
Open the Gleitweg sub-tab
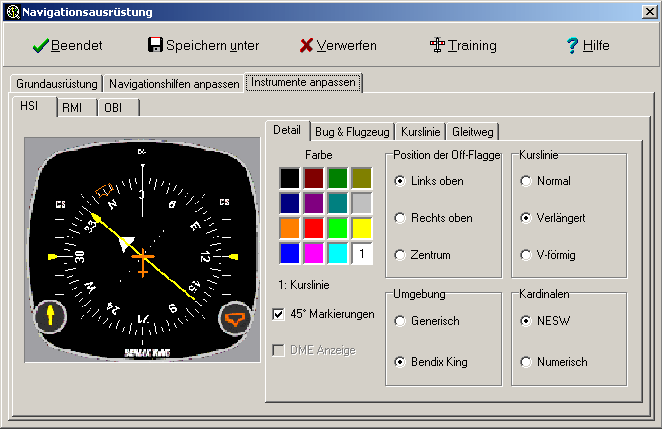472,132
